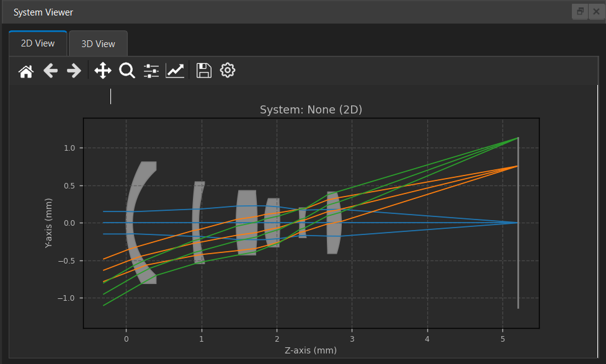Save the figure using floppy disk icon
606x364 pixels.
click(x=203, y=71)
